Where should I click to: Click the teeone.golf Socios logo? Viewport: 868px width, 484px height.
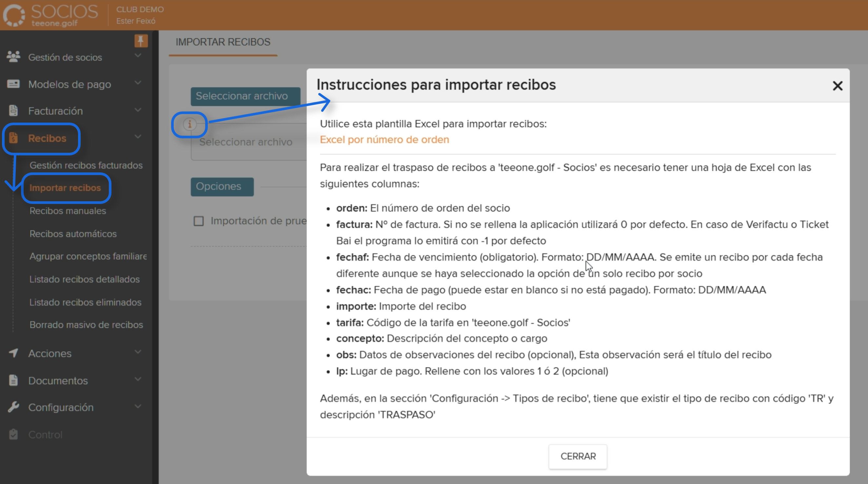coord(50,15)
